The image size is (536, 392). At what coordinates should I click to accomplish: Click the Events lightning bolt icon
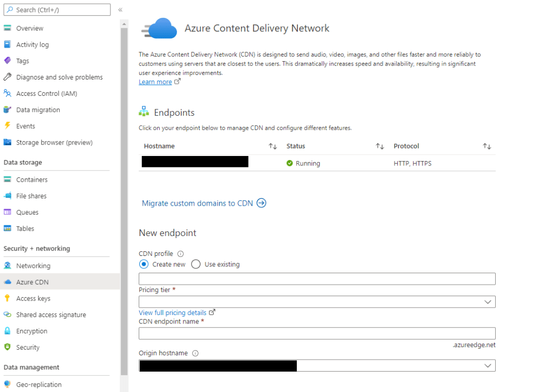tap(7, 126)
